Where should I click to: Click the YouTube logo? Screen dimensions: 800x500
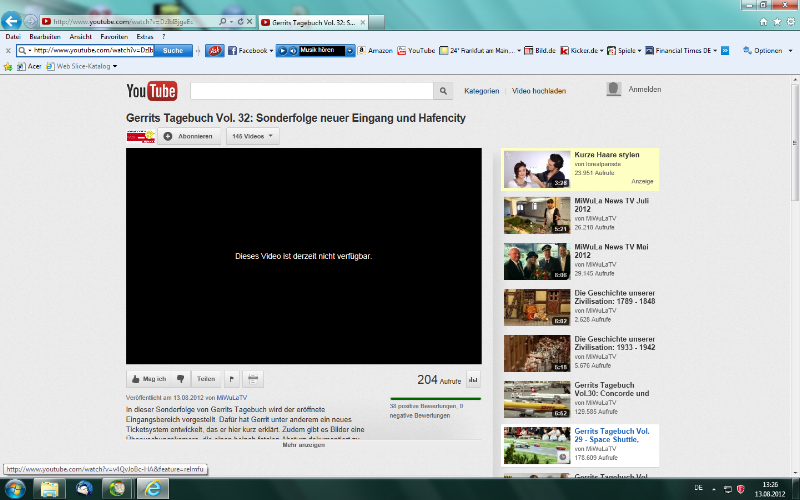pos(151,92)
